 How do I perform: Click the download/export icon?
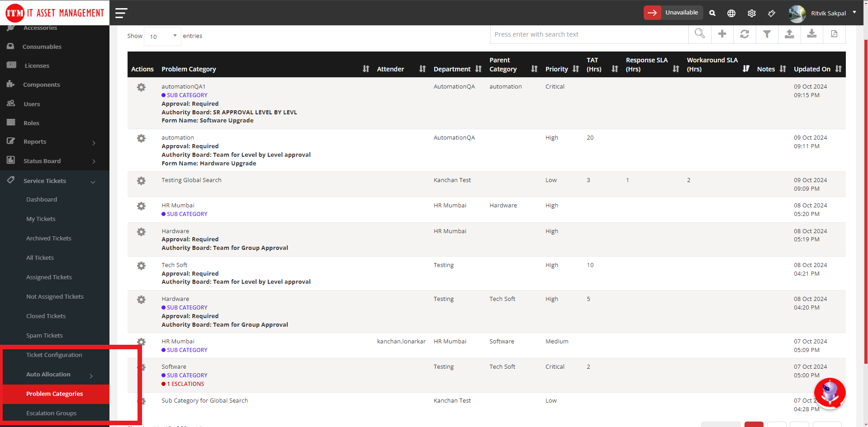click(x=811, y=34)
